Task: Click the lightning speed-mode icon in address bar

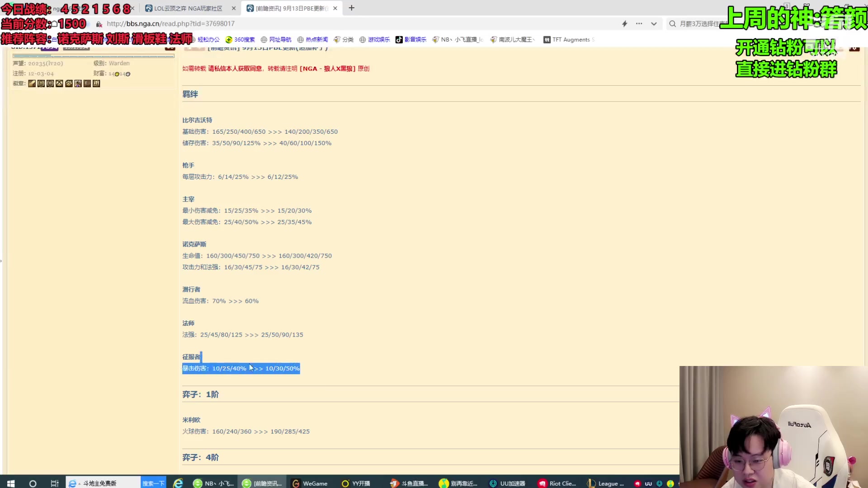Action: [624, 24]
